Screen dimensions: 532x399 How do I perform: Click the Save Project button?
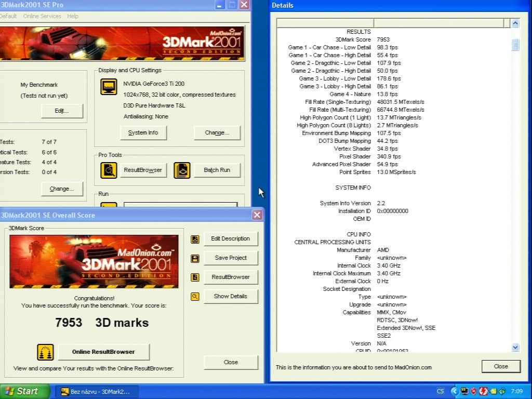click(230, 258)
